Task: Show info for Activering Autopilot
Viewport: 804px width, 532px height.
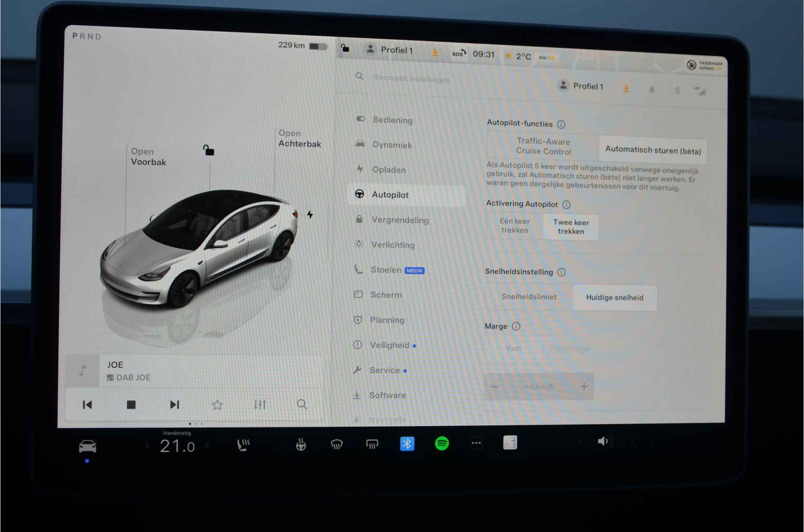Action: click(566, 205)
